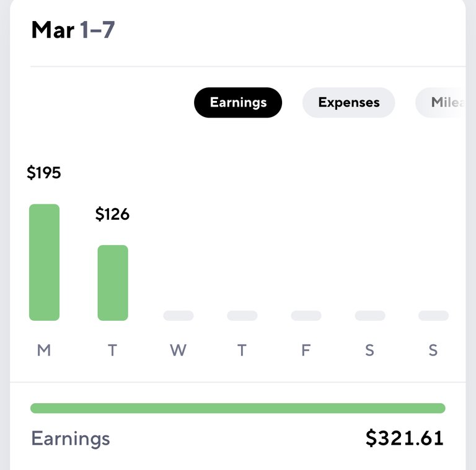Click the $321.61 total amount
The height and width of the screenshot is (470, 476).
coord(405,438)
